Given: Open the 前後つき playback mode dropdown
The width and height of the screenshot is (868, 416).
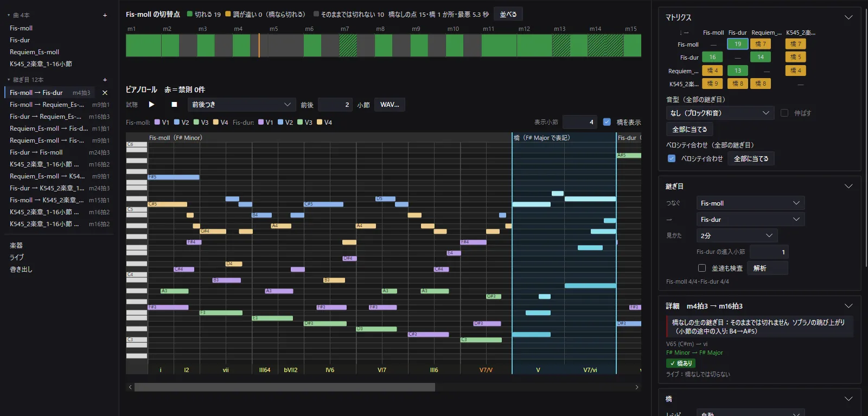Looking at the screenshot, I should (241, 105).
